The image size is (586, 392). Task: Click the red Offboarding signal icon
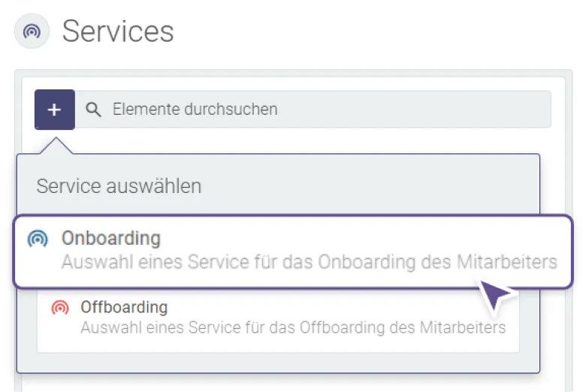[60, 308]
